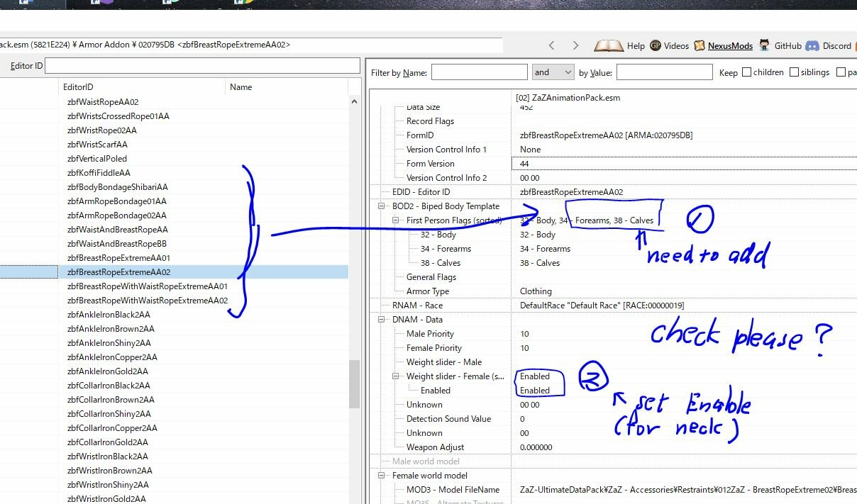Select zbfArmRopeBondage01AA record
Image resolution: width=857 pixels, height=504 pixels.
coord(117,201)
